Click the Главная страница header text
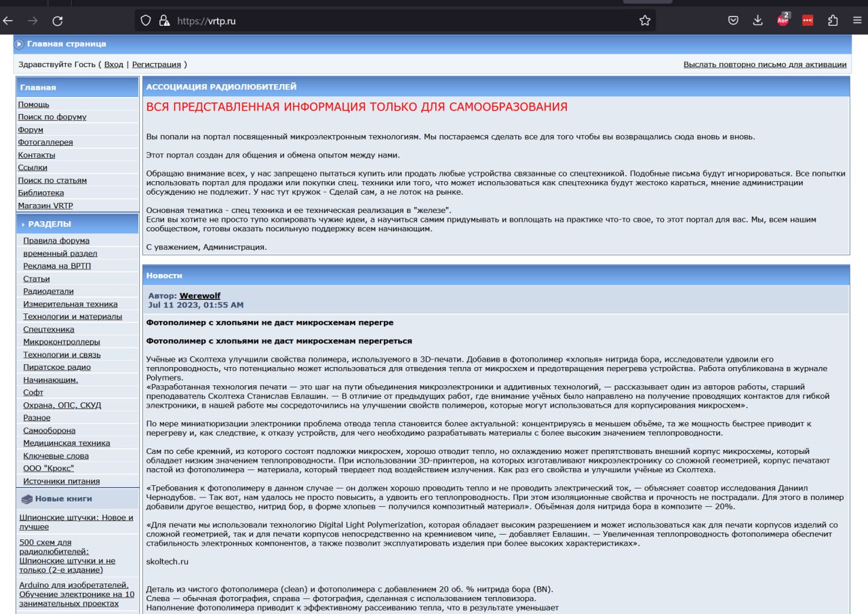The width and height of the screenshot is (868, 614). click(66, 44)
